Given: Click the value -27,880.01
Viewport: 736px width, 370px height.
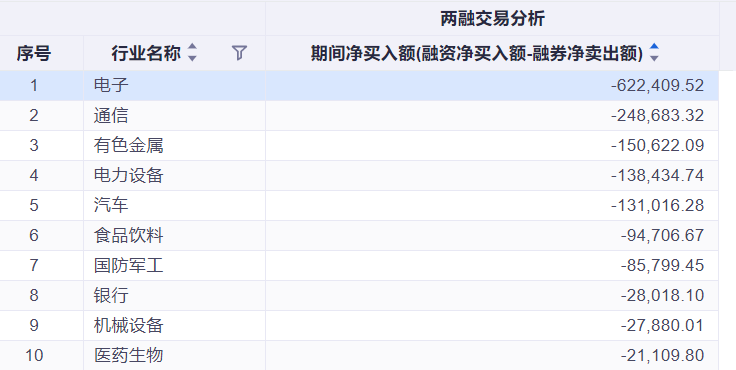Looking at the screenshot, I should tap(662, 325).
